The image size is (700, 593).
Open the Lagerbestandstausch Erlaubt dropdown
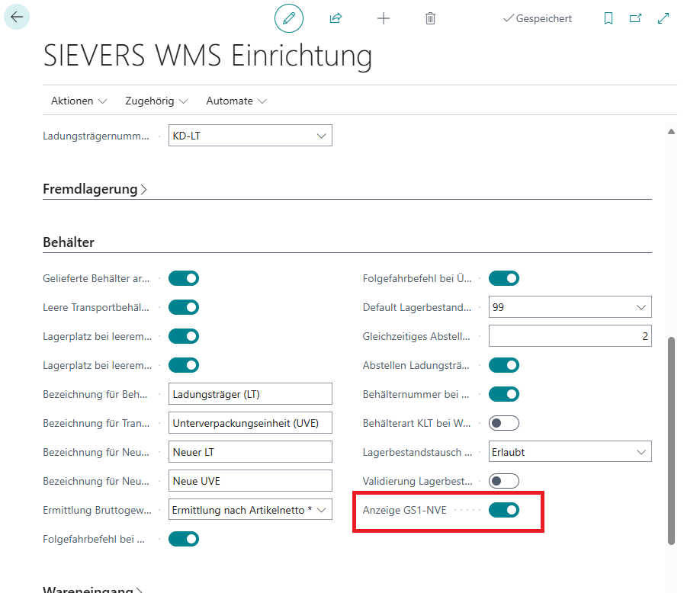(570, 452)
